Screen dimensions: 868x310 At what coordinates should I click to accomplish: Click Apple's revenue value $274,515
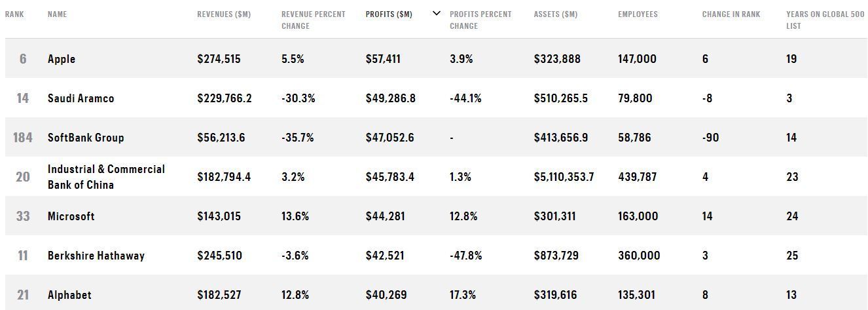click(219, 59)
